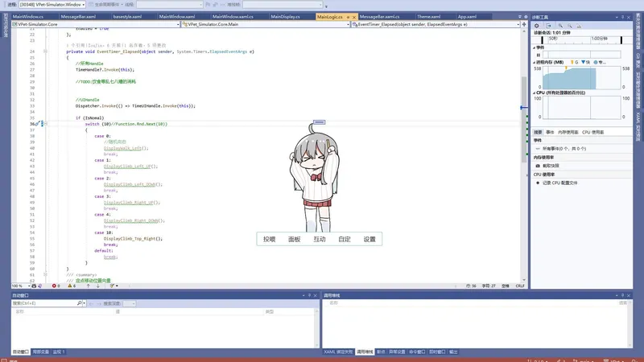Screen dimensions: 644x362
Task: Select the 内存使用率 tab in diagnostics
Action: 568,132
